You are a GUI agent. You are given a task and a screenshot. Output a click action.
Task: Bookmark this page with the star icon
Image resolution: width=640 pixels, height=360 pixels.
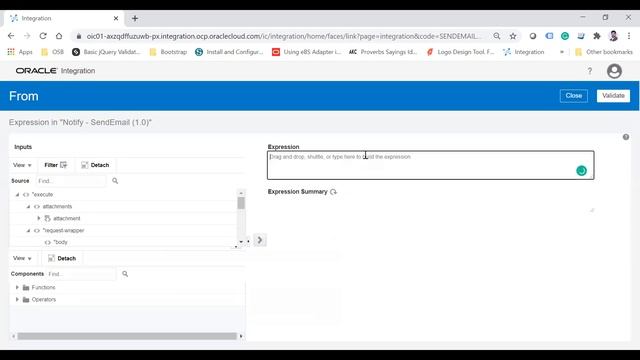513,36
